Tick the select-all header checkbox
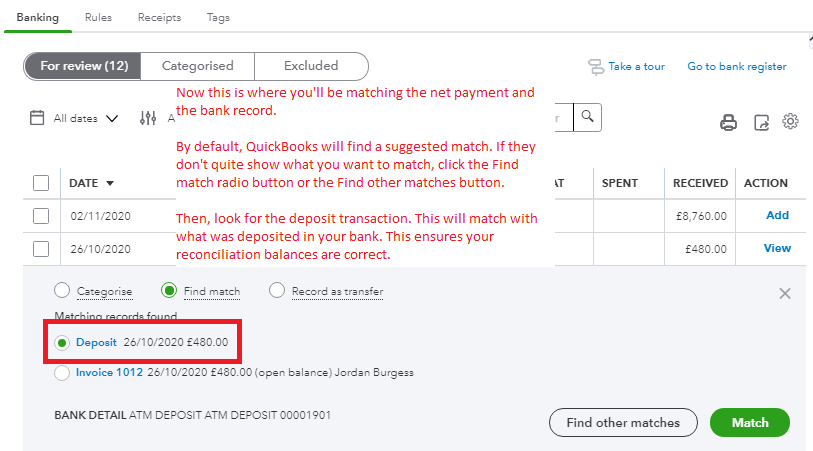 point(41,183)
